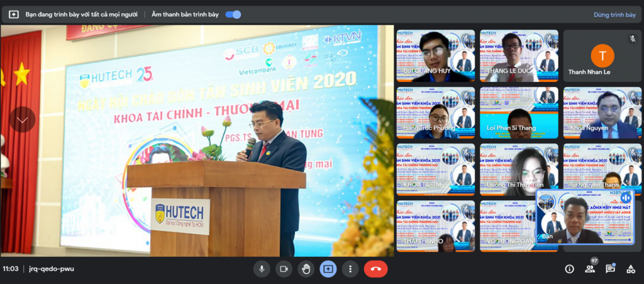Show the participants list

click(590, 269)
